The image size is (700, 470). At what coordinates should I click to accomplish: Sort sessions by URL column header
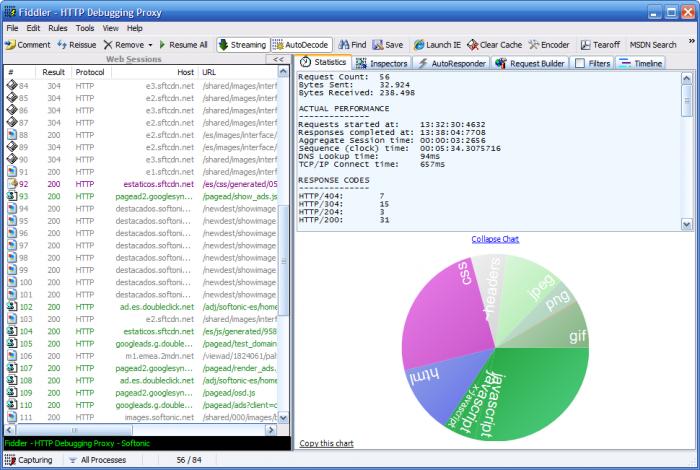pos(238,72)
